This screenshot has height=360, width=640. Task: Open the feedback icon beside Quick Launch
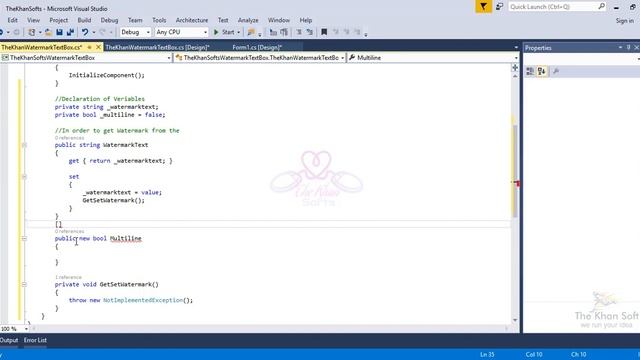500,7
